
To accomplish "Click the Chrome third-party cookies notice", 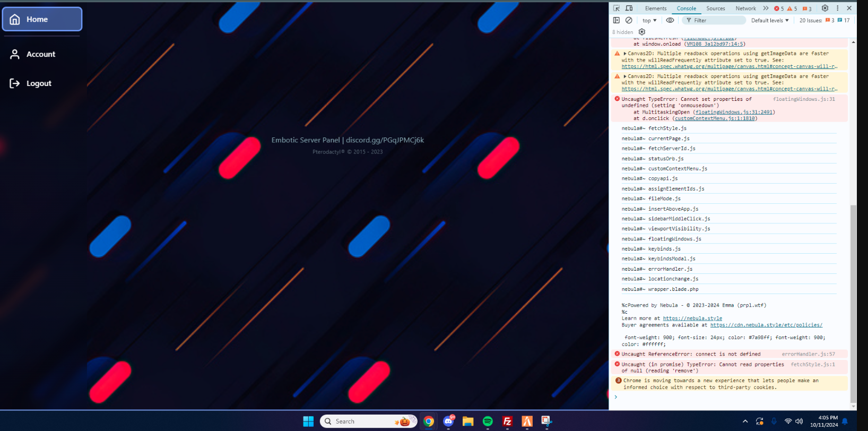I will [x=730, y=384].
